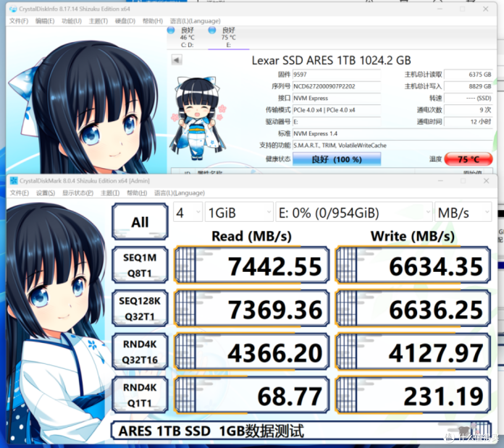Screen dimensions: 504x448
Task: Open the 设置(S) menu in CrystalDiskMark
Action: pos(45,193)
